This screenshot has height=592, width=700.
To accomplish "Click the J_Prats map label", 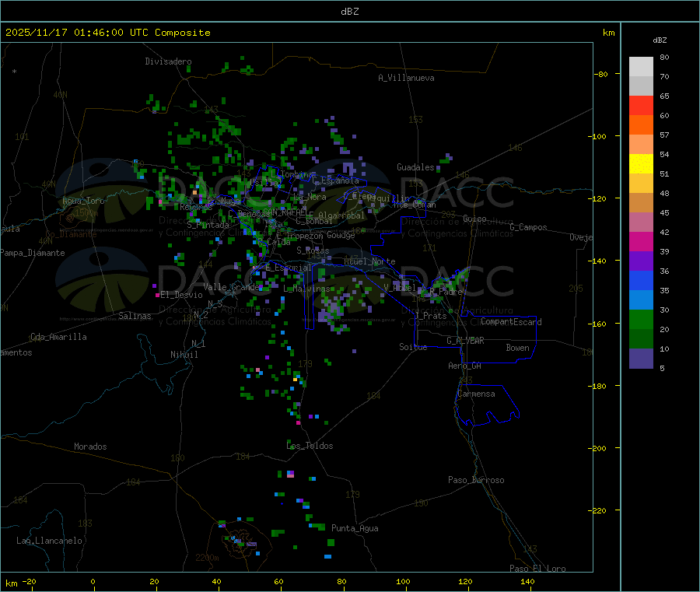I will tap(430, 316).
